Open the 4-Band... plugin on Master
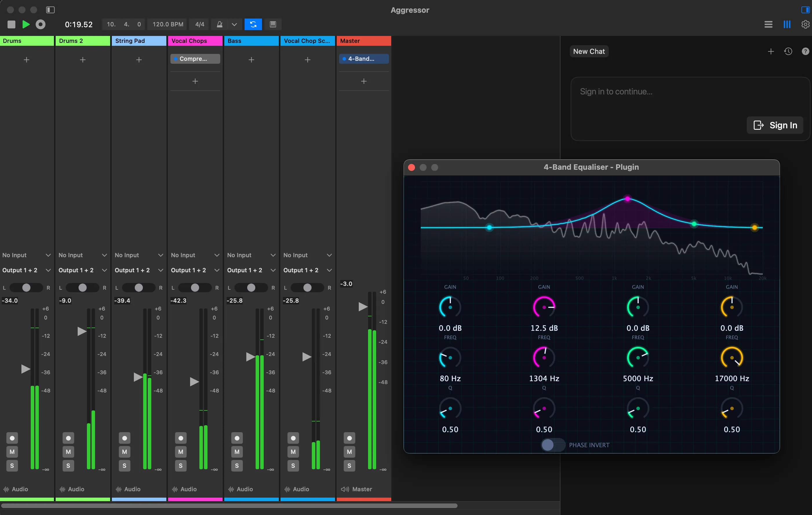This screenshot has height=515, width=812. pyautogui.click(x=364, y=59)
